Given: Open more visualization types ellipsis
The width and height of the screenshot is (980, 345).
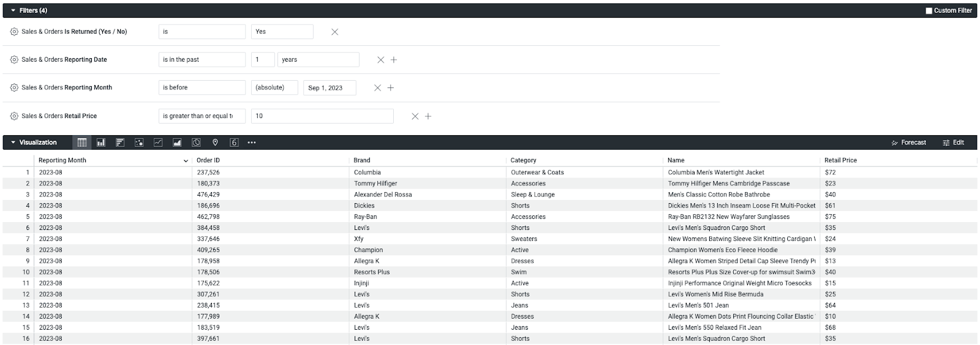Looking at the screenshot, I should coord(252,143).
